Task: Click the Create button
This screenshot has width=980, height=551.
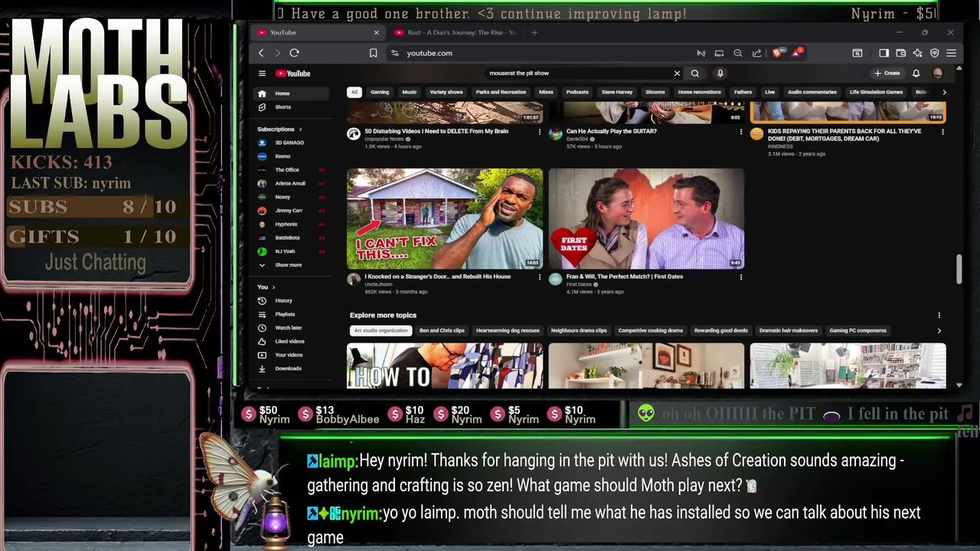Action: (x=887, y=73)
